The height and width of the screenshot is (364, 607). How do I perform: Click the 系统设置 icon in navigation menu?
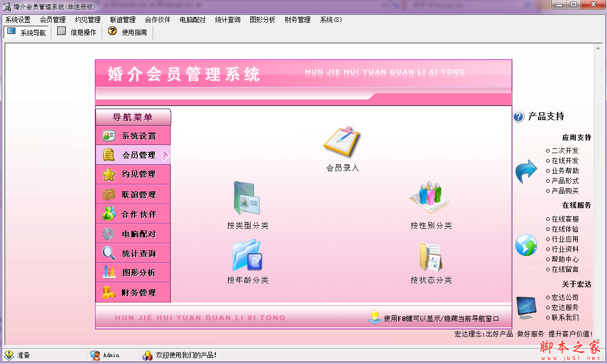(x=109, y=136)
